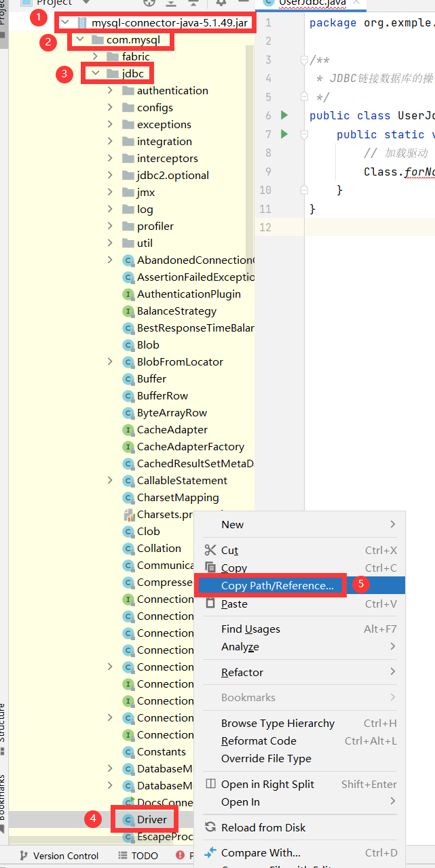Click line number 12 in gutter
The height and width of the screenshot is (868, 435).
click(x=265, y=226)
